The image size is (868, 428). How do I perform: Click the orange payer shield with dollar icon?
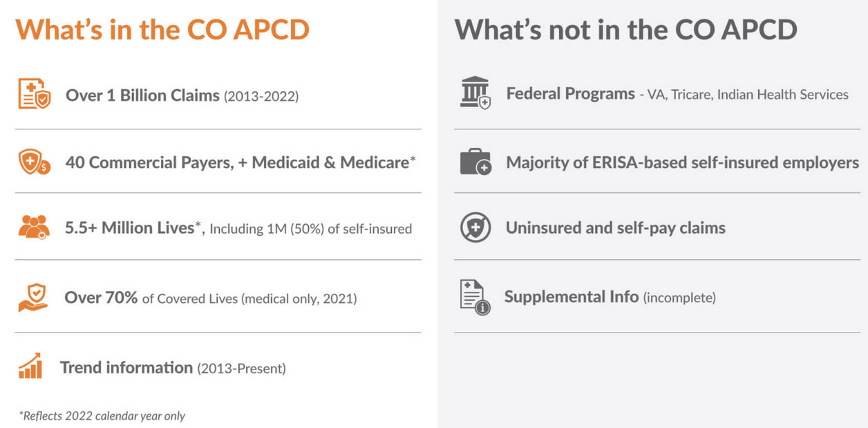tap(34, 162)
